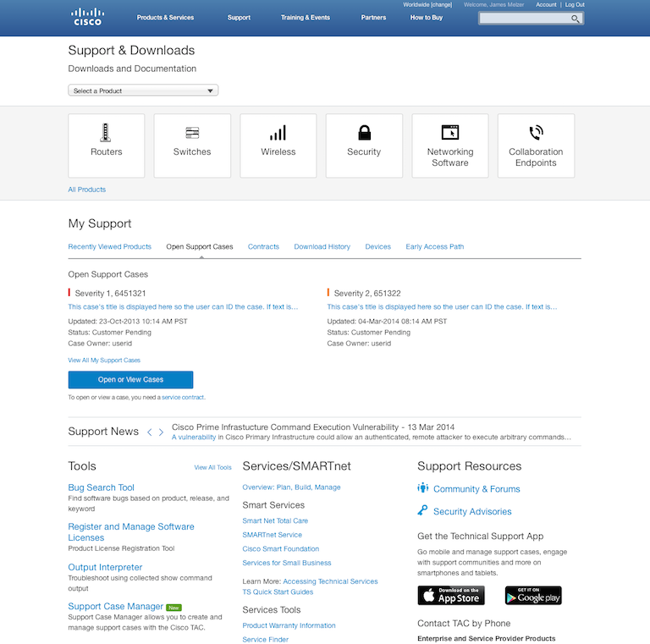Open Cisco Smart Foundation link

point(281,549)
